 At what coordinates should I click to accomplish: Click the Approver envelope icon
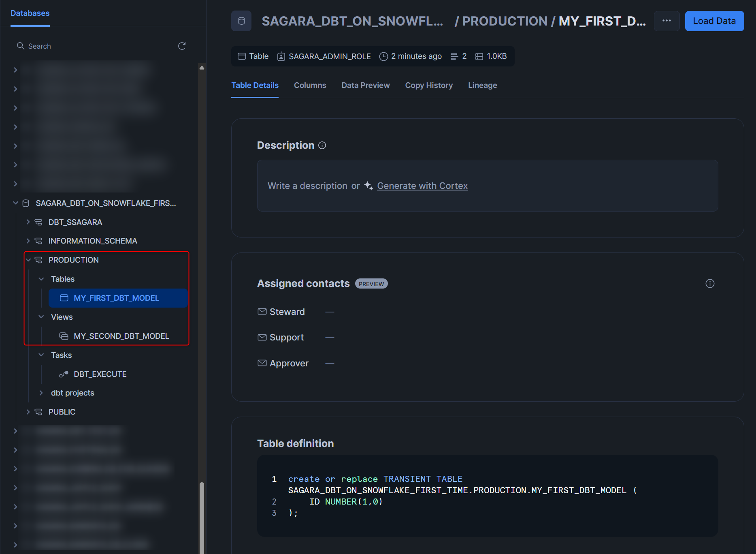[x=262, y=363]
